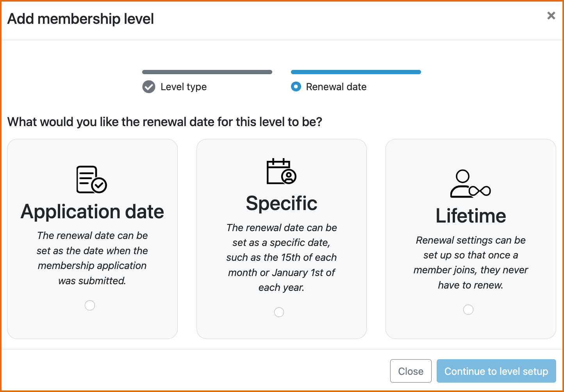Click the gray Level type progress bar
Viewport: 564px width, 392px height.
point(207,72)
